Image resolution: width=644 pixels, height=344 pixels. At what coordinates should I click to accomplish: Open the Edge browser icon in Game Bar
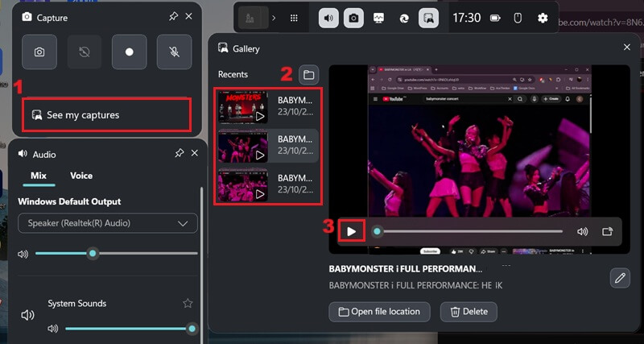tap(404, 18)
